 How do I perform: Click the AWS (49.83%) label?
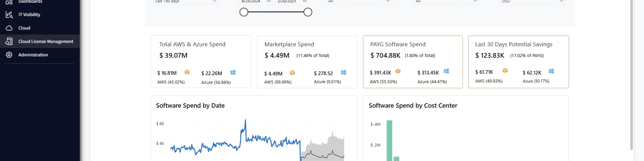tap(489, 81)
